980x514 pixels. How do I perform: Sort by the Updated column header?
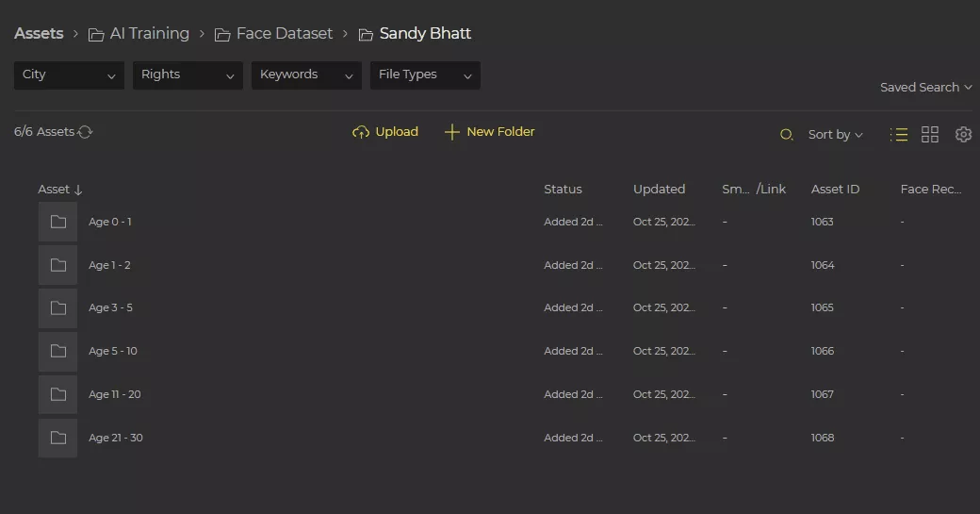(659, 189)
